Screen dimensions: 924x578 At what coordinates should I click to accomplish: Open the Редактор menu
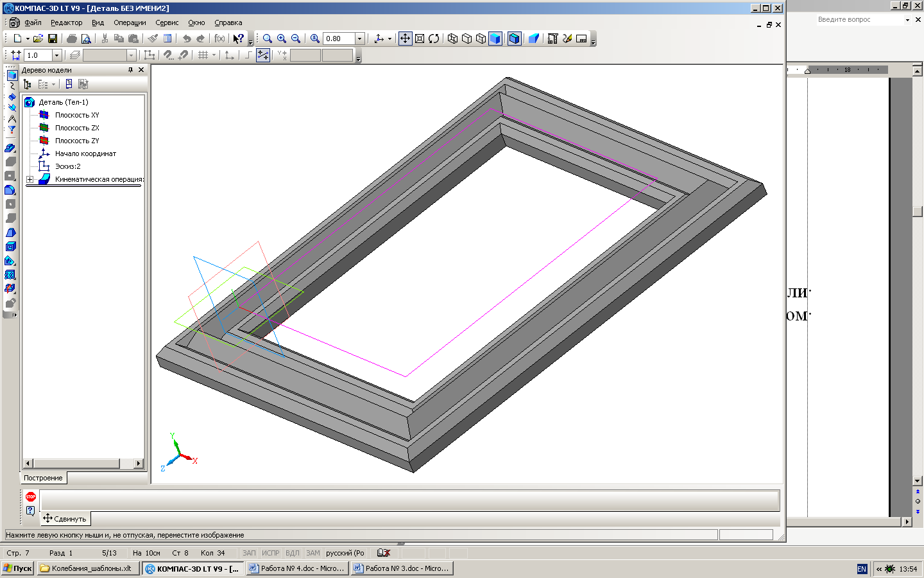click(67, 22)
